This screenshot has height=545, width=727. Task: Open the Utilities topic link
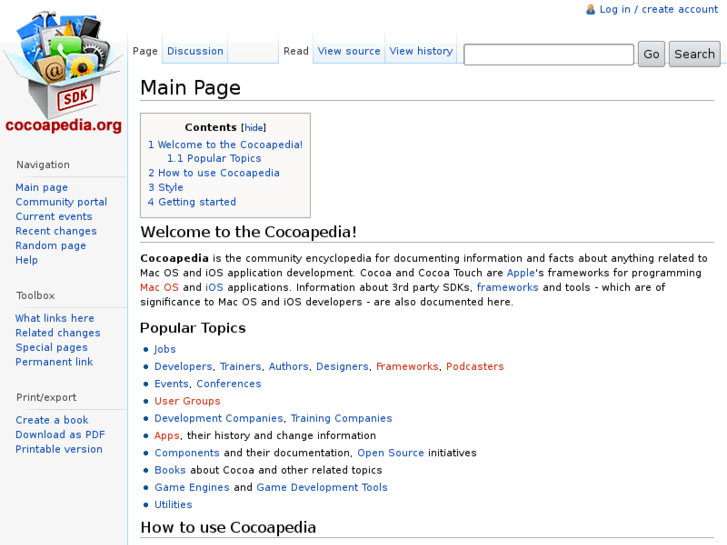coord(173,505)
